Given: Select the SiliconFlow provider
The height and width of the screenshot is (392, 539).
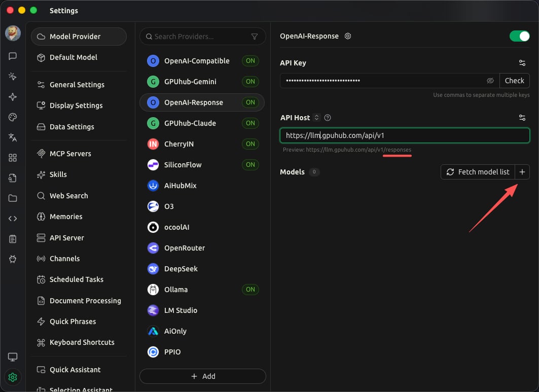Looking at the screenshot, I should pyautogui.click(x=202, y=165).
